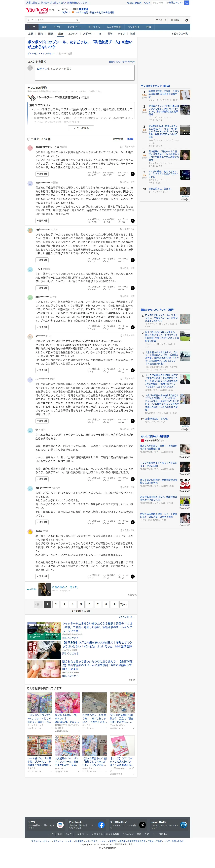Share nah******** comment on X
The width and height of the screenshot is (215, 868).
click(133, 221)
